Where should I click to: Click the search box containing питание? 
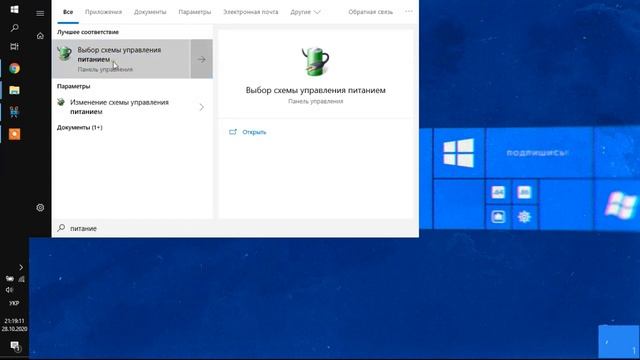coord(235,228)
